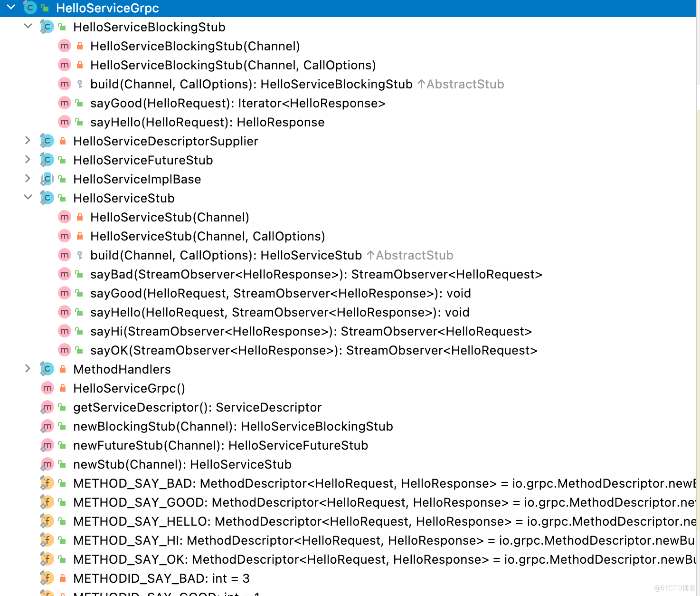
Task: Click field icon for METHOD_SAY_BAD
Action: coord(47,483)
